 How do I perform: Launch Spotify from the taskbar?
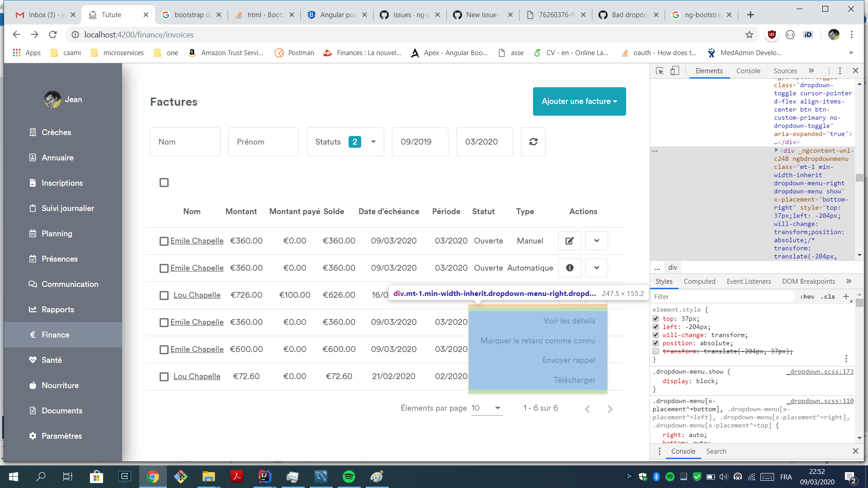349,477
